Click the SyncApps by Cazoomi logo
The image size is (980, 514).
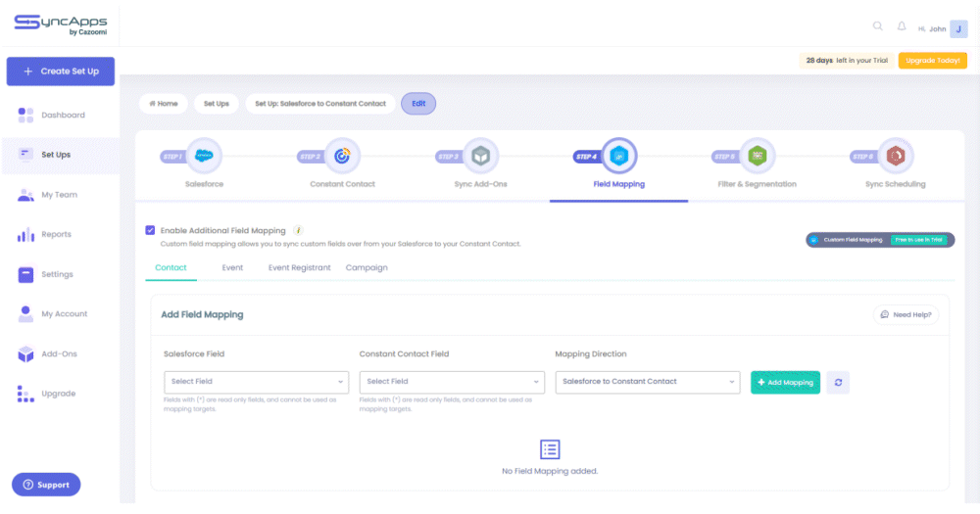pos(61,24)
